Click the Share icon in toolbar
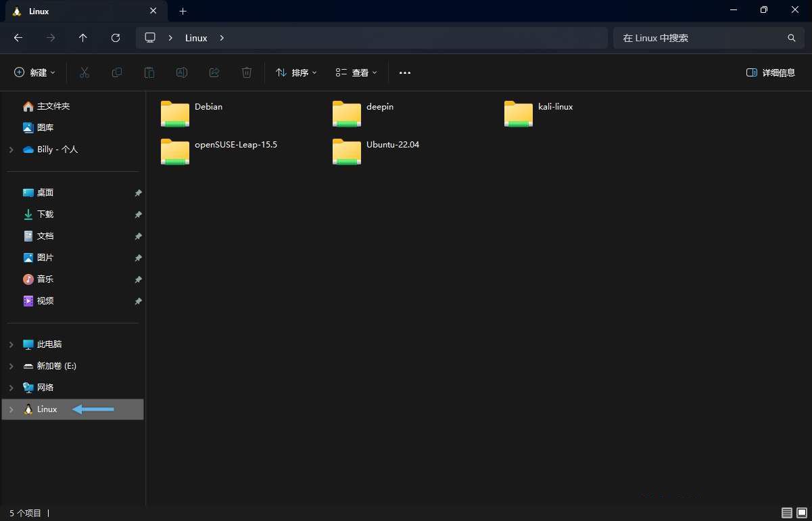 (214, 72)
